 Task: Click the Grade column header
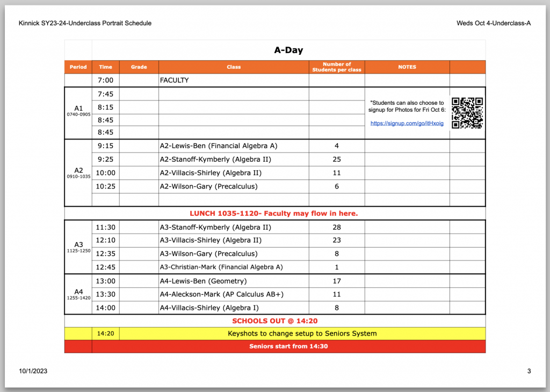(x=139, y=67)
